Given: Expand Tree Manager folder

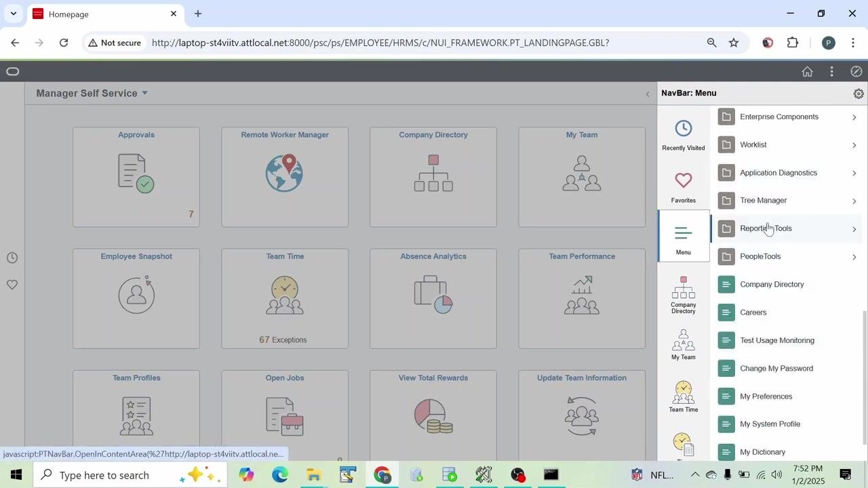Looking at the screenshot, I should [787, 201].
